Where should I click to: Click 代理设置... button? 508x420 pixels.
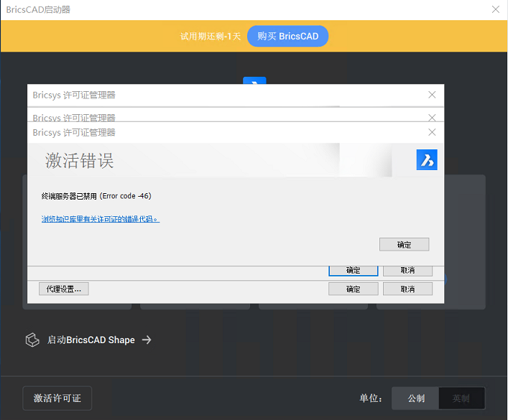[x=64, y=289]
